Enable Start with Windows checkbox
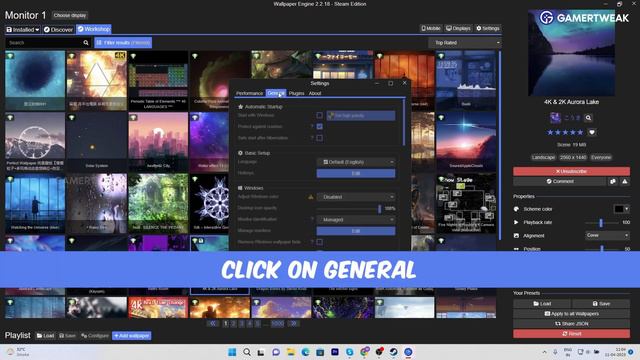Viewport: 640px width, 360px height. coord(319,116)
